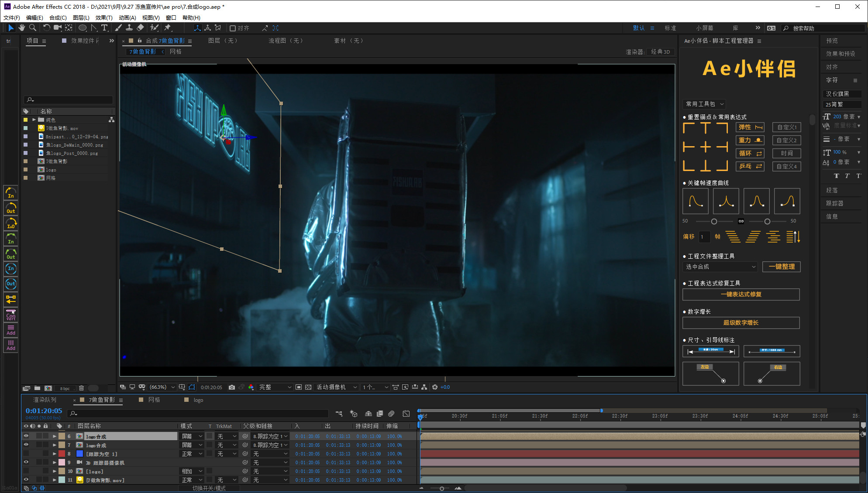Select the Ellipse shape tool
The image size is (868, 493).
(x=82, y=28)
